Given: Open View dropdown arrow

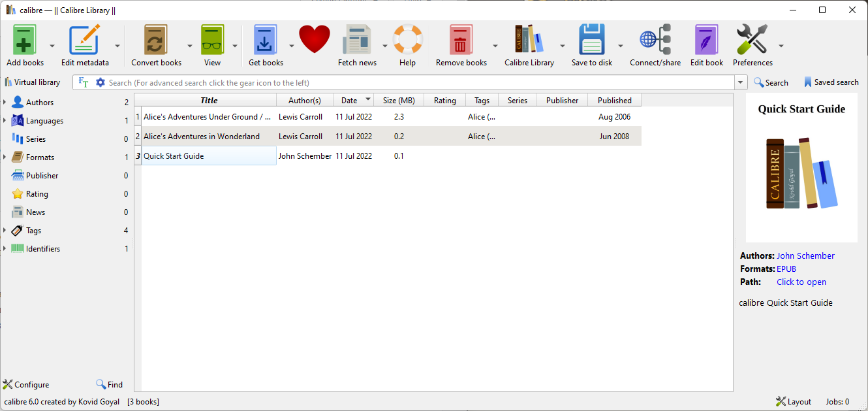Looking at the screenshot, I should (234, 46).
